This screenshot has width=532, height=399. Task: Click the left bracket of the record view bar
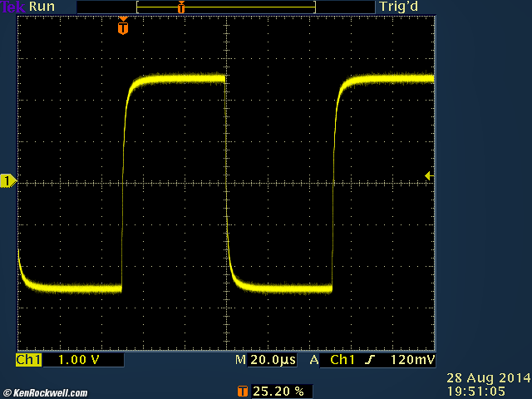pyautogui.click(x=138, y=7)
